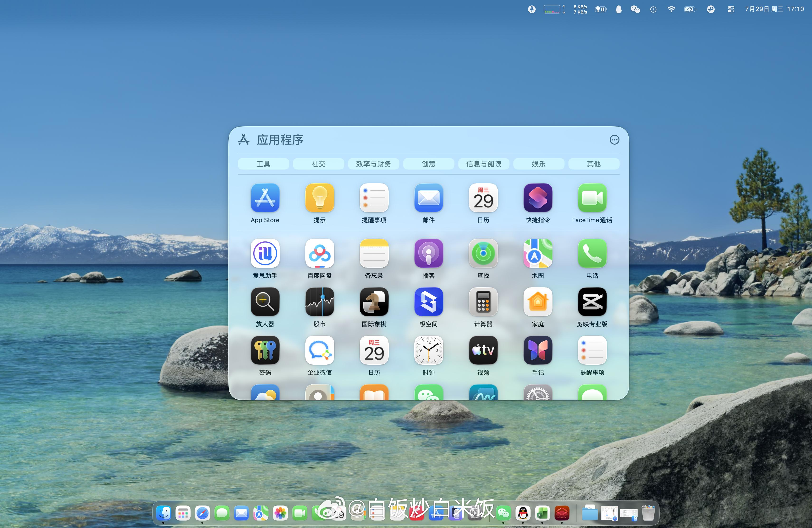Launch 百度网盘 app
Screen dimensions: 812x528
tap(319, 253)
